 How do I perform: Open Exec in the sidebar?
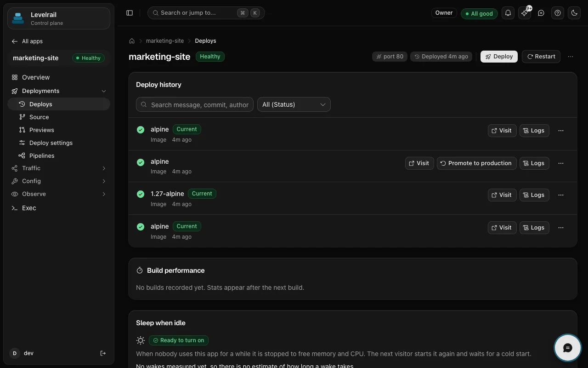pyautogui.click(x=59, y=208)
